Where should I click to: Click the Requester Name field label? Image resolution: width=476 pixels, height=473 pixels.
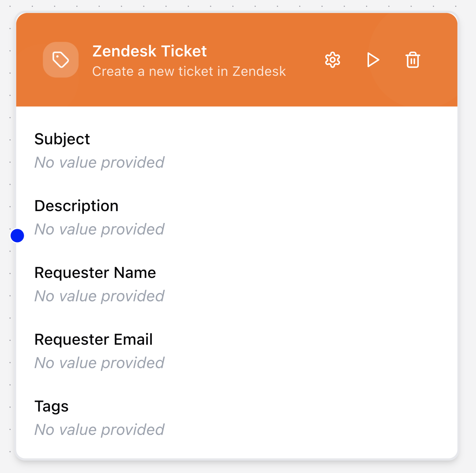pyautogui.click(x=95, y=273)
